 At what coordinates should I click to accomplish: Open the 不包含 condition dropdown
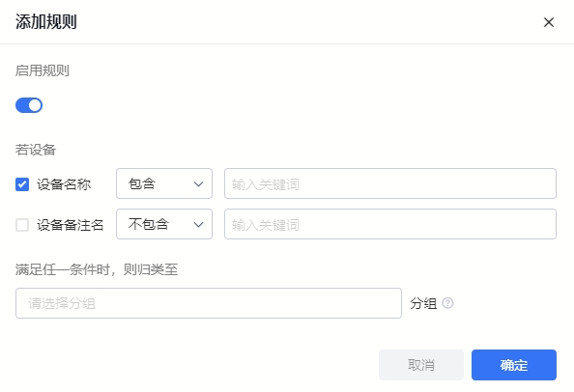(164, 224)
